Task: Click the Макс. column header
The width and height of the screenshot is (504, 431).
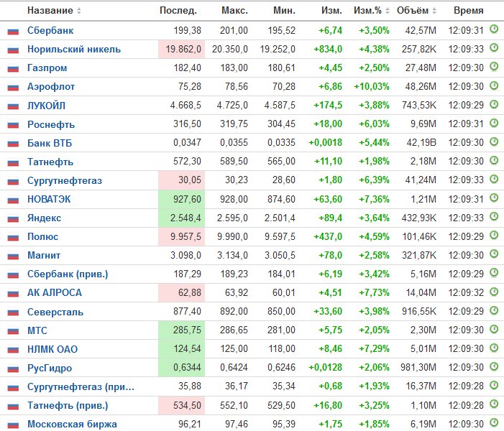Action: pyautogui.click(x=234, y=11)
